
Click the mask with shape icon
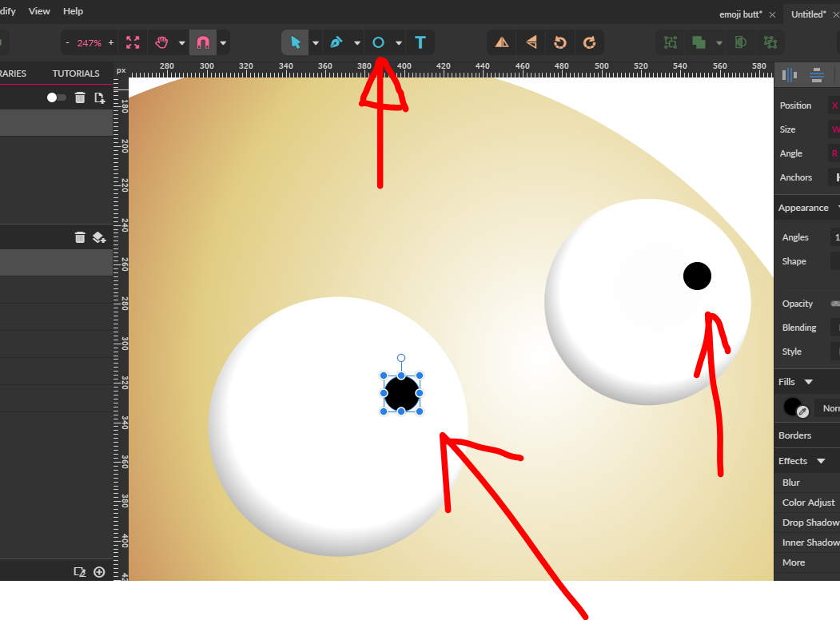741,42
